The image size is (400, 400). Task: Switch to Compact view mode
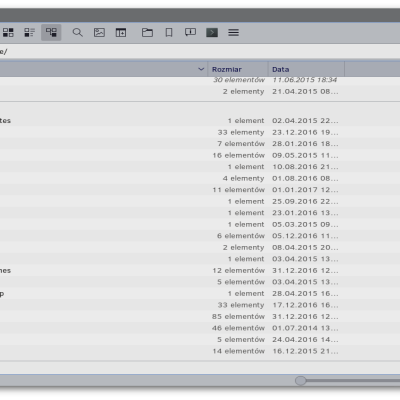tap(29, 32)
